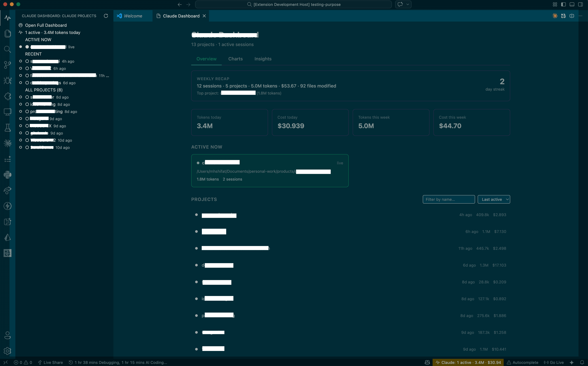Select the Search icon in the activity bar
Viewport: 588px width, 366px height.
8,49
